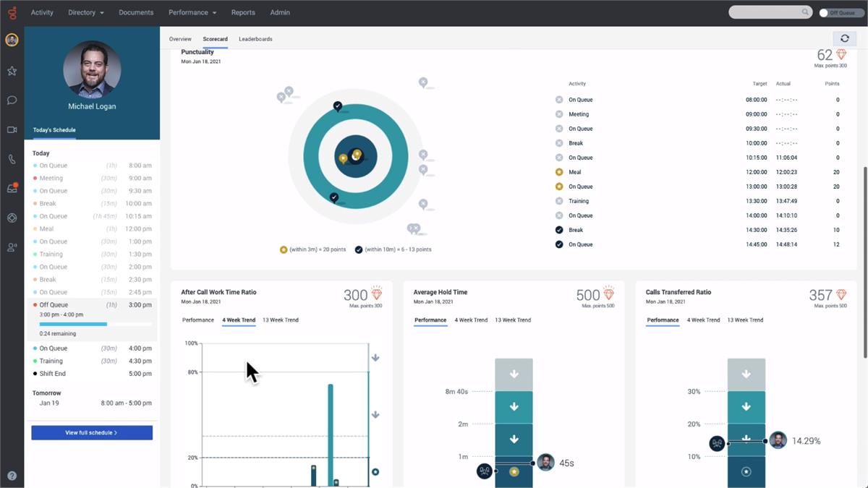The image size is (868, 488).
Task: Open the Directory dropdown menu
Action: pos(86,12)
